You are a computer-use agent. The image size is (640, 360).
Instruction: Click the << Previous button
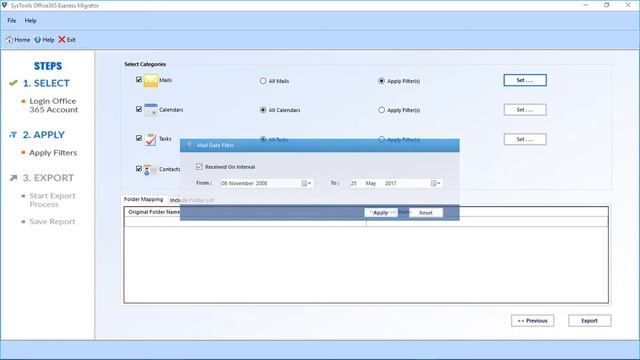pos(532,320)
